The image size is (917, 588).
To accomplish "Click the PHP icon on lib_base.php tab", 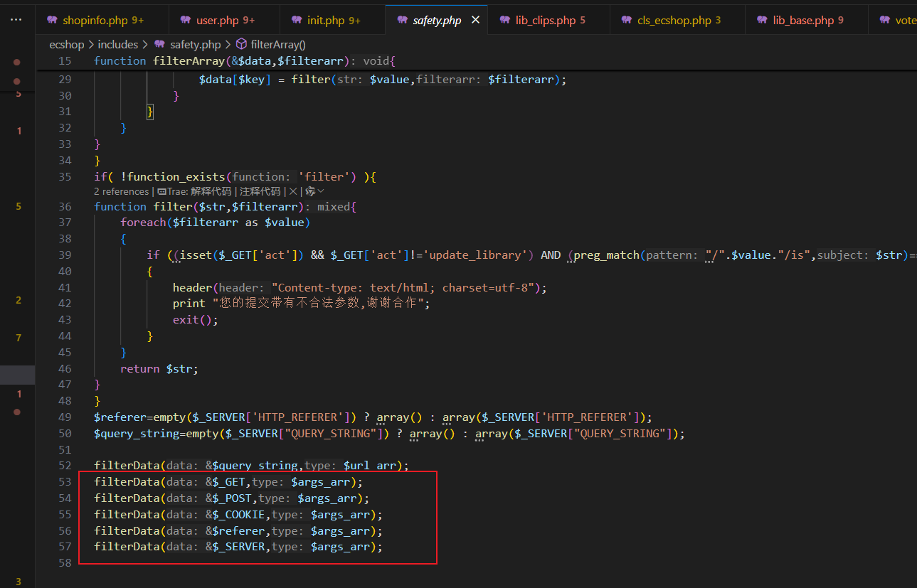I will (x=762, y=20).
